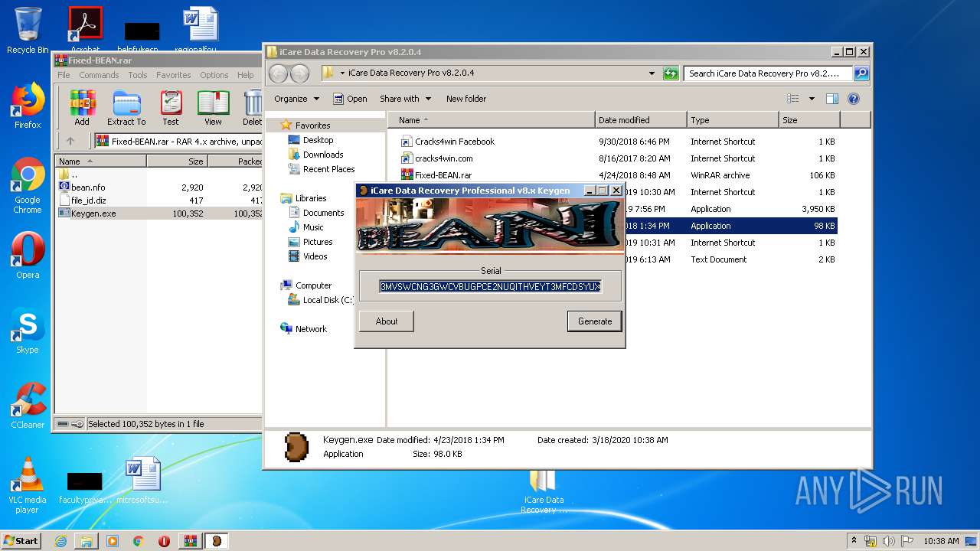This screenshot has width=980, height=551.
Task: Sort WinRAR list by Size column
Action: coord(177,161)
